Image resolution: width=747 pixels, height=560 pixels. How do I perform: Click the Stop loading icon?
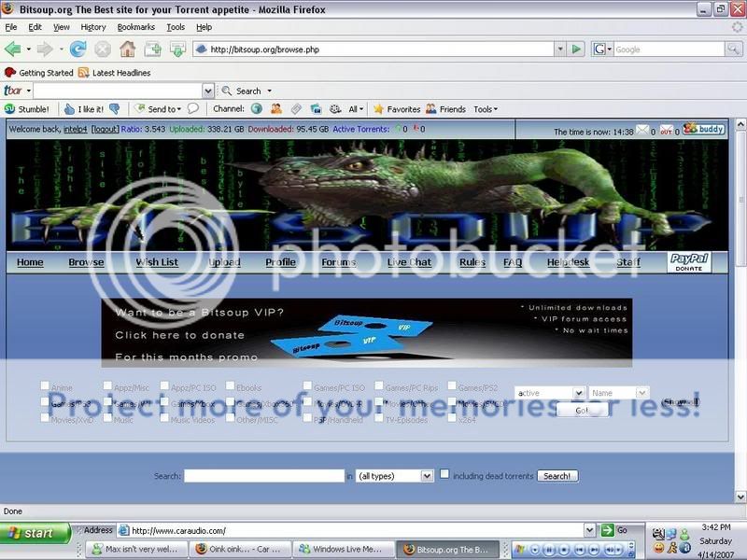tap(103, 49)
